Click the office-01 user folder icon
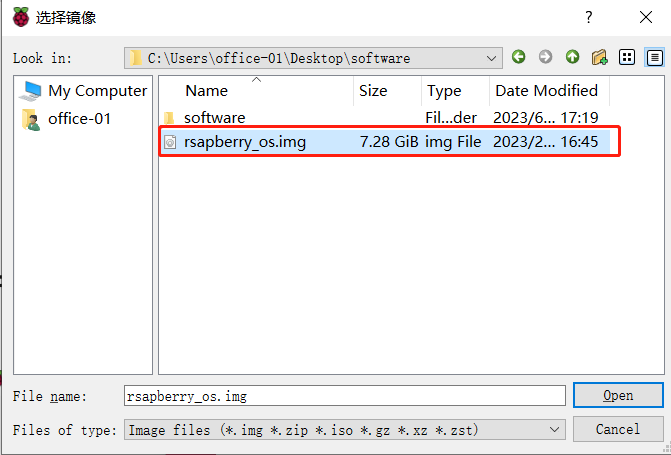The height and width of the screenshot is (455, 671). (x=31, y=119)
